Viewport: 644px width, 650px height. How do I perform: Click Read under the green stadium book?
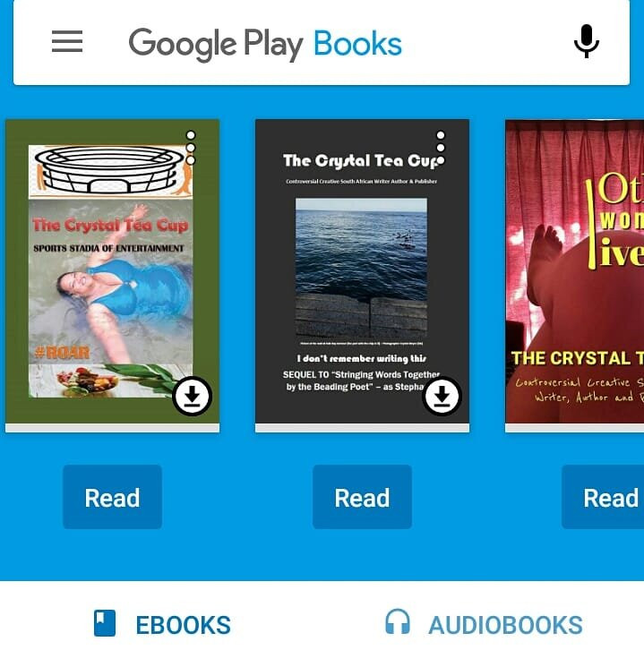[112, 497]
